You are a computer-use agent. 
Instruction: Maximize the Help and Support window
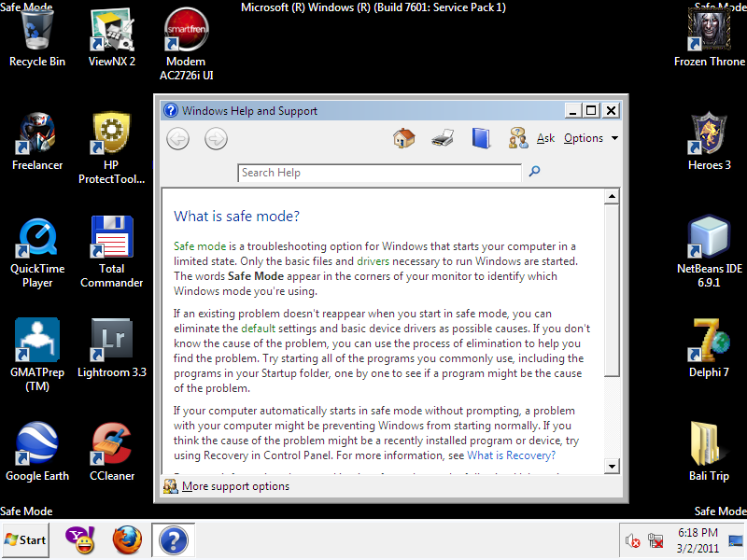(x=591, y=111)
